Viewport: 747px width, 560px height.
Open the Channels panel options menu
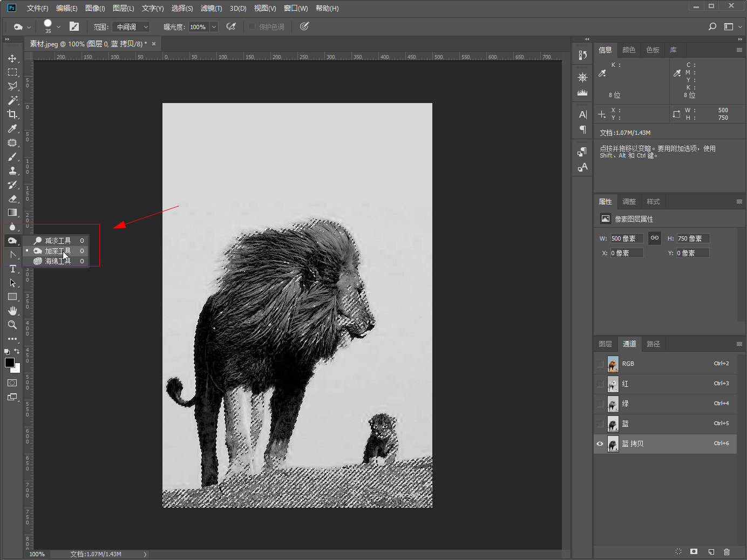point(739,344)
